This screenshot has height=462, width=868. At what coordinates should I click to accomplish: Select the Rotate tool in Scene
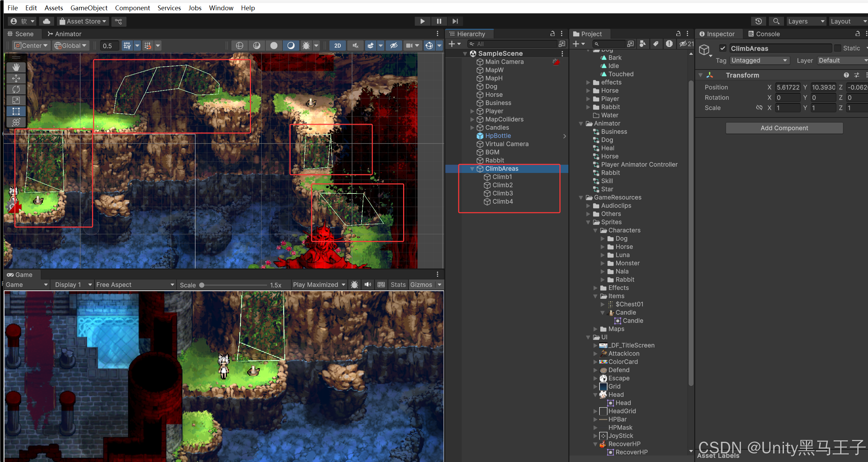[x=16, y=89]
